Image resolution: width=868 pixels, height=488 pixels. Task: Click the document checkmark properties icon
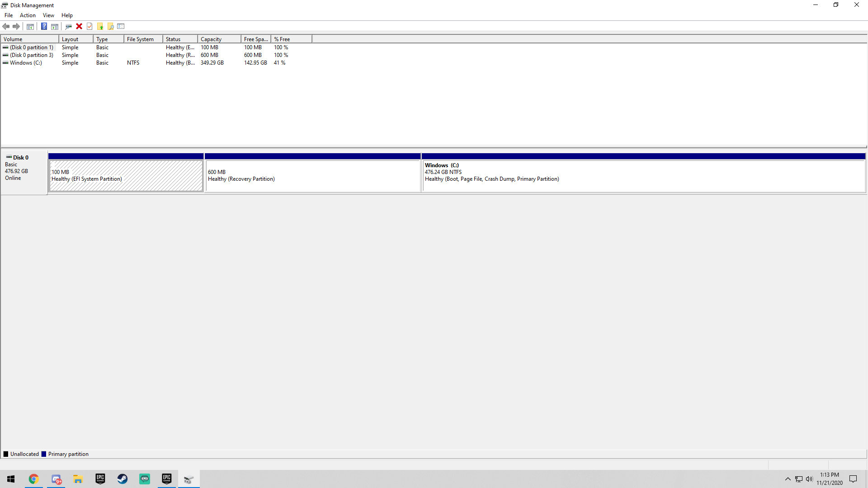(x=90, y=26)
